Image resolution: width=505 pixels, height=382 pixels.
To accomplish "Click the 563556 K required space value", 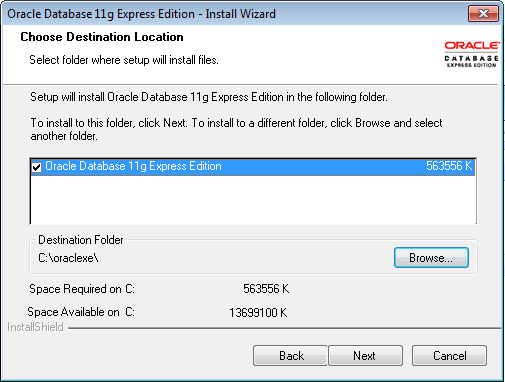I will pos(266,289).
